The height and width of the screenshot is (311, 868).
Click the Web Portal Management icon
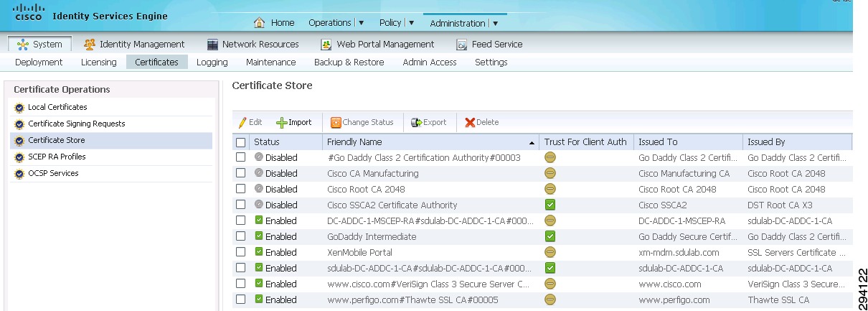point(326,45)
